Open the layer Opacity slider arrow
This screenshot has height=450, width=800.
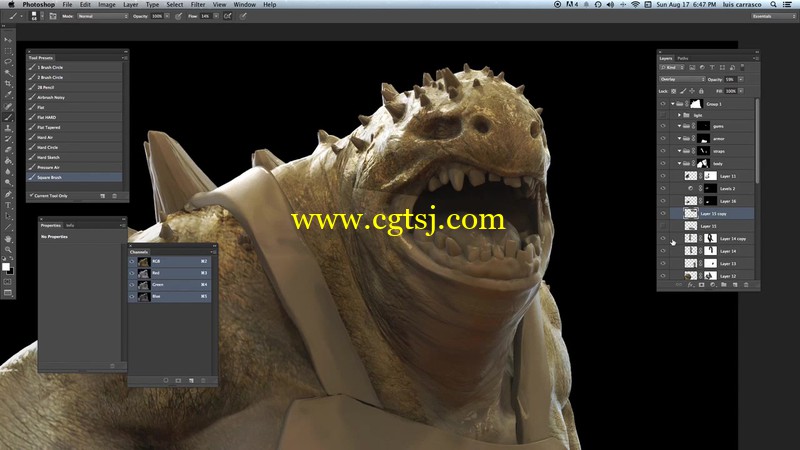point(741,79)
